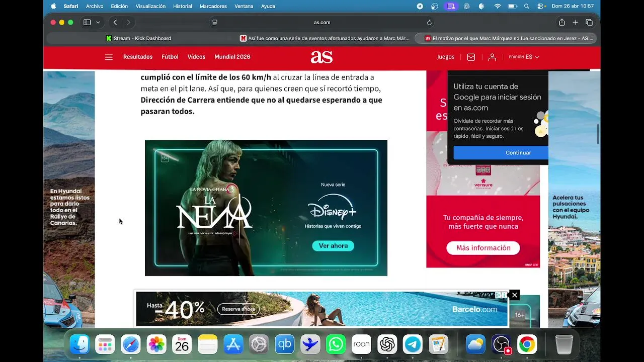This screenshot has width=644, height=362.
Task: Expand Safari sidebar options chevron
Action: [x=98, y=22]
